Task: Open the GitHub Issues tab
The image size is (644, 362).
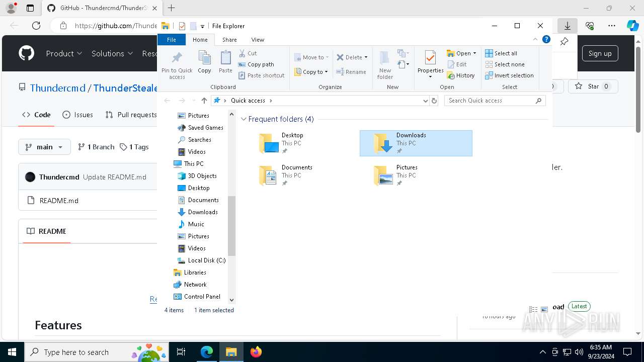Action: point(77,115)
